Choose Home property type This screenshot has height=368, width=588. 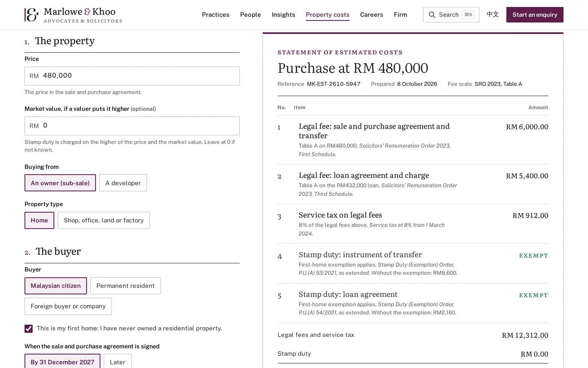(x=39, y=220)
